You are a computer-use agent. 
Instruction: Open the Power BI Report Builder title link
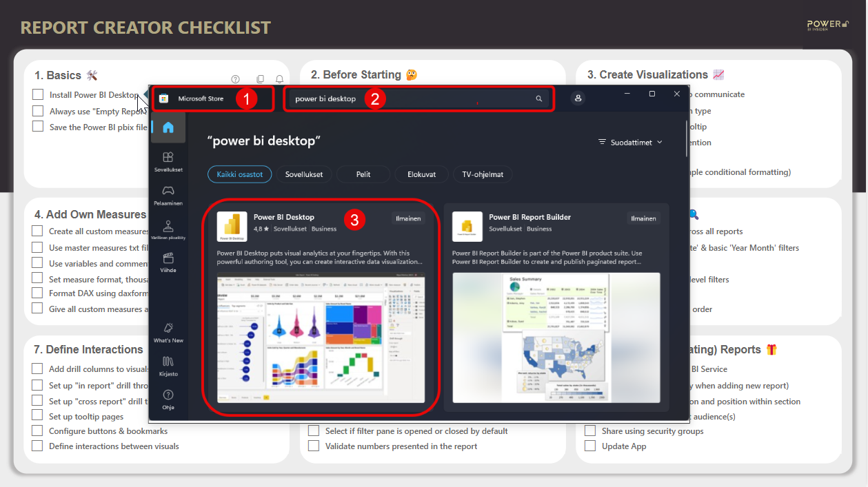point(530,217)
